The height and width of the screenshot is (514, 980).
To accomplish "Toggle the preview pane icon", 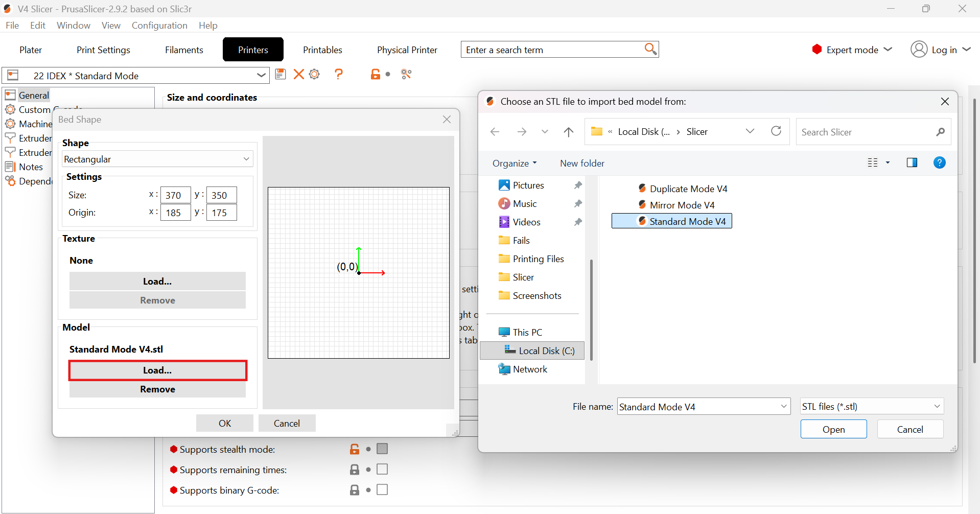I will pyautogui.click(x=912, y=162).
